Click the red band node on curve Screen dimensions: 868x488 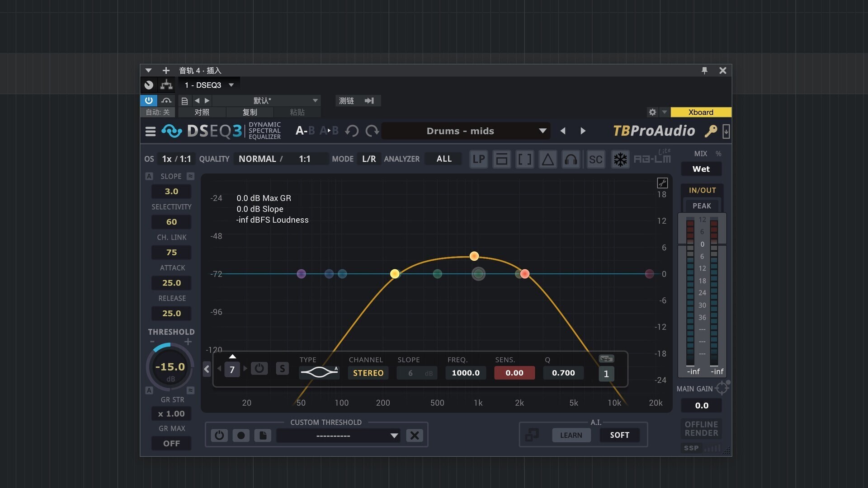[525, 274]
